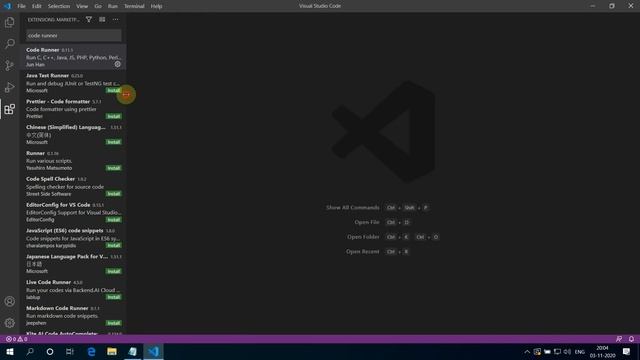
Task: Select the Markdown Code Runner title
Action: [x=57, y=308]
